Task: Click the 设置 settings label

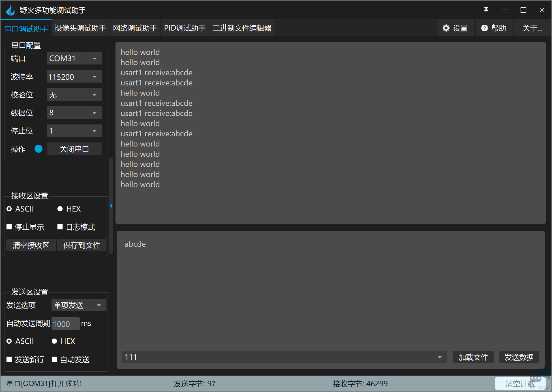Action: pos(460,28)
